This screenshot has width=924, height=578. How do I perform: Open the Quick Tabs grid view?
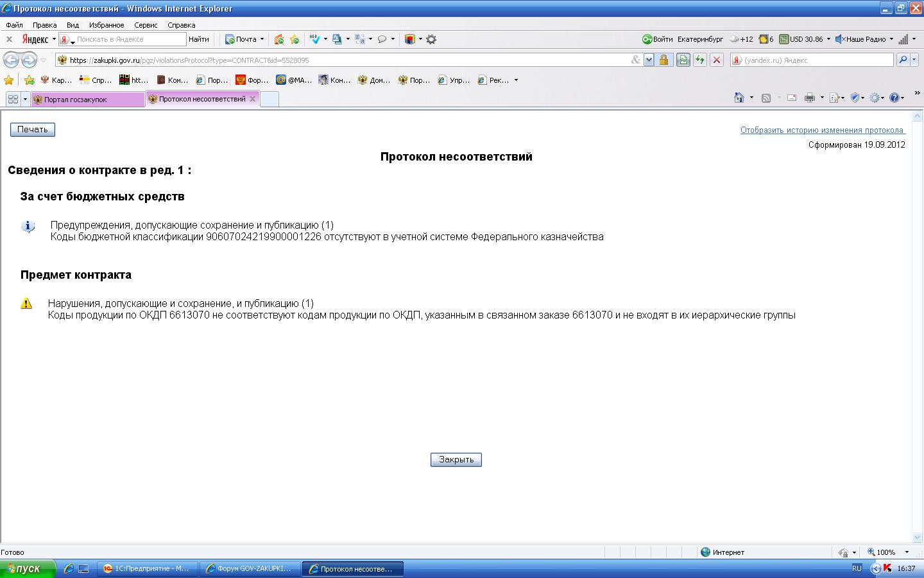[x=13, y=99]
